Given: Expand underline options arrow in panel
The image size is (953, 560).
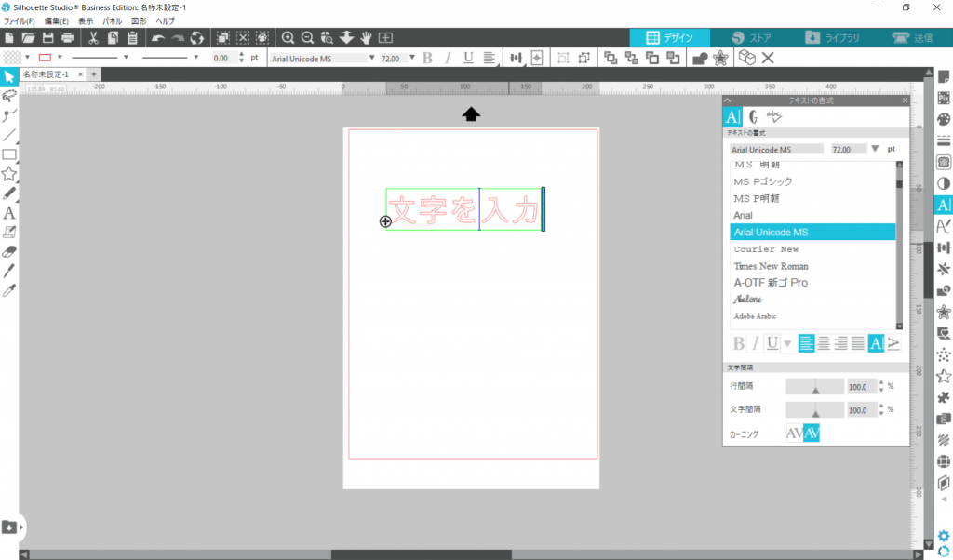Looking at the screenshot, I should 787,344.
